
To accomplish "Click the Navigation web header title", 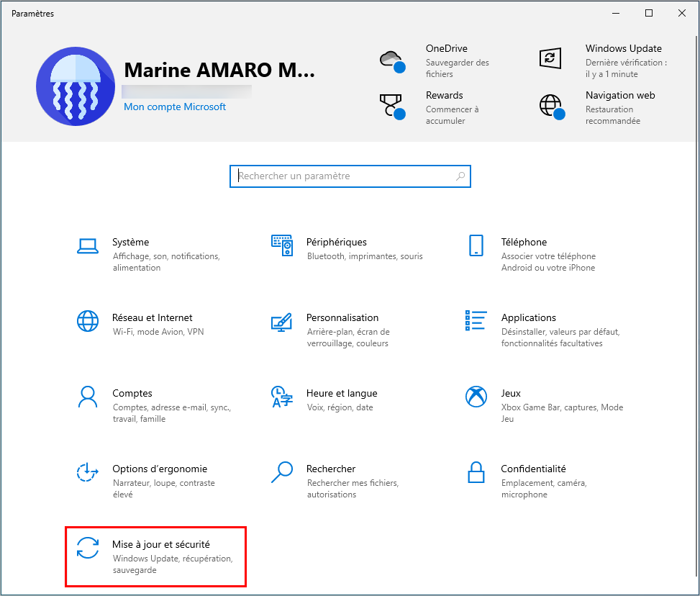I will pyautogui.click(x=620, y=95).
